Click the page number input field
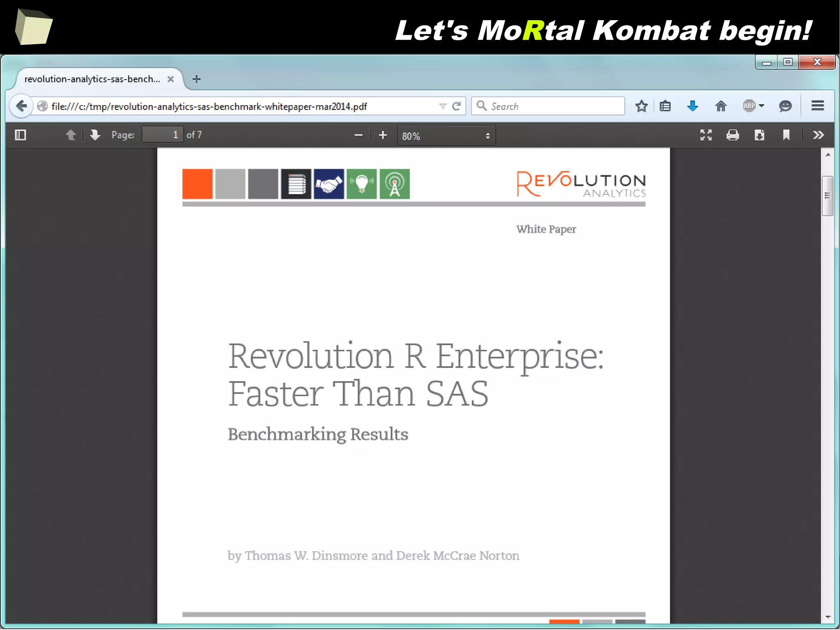Image resolution: width=840 pixels, height=630 pixels. coord(162,135)
